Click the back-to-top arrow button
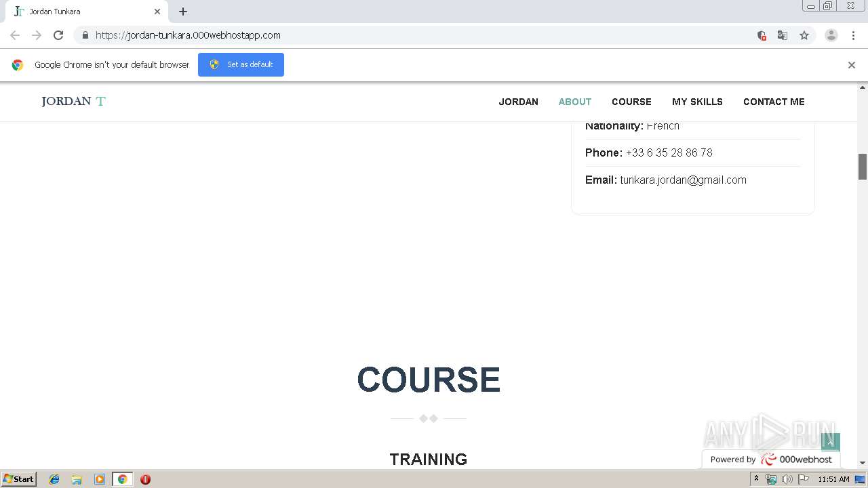This screenshot has width=868, height=488. (x=830, y=443)
